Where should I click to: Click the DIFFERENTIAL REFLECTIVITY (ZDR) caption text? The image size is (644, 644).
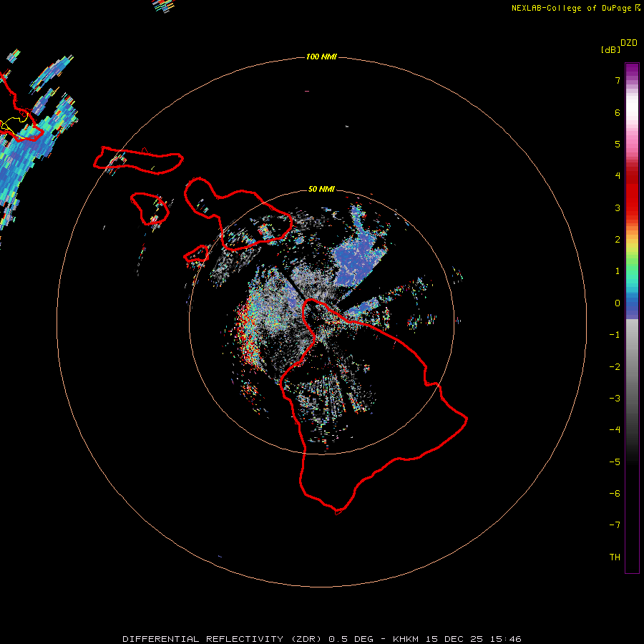222,639
